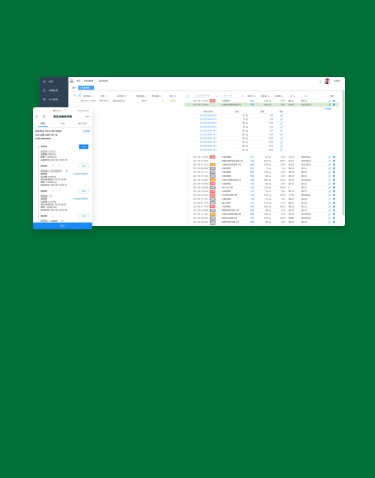Image resolution: width=375 pixels, height=478 pixels.
Task: Click the wide blue bar at mobile panel bottom
Action: 62,226
